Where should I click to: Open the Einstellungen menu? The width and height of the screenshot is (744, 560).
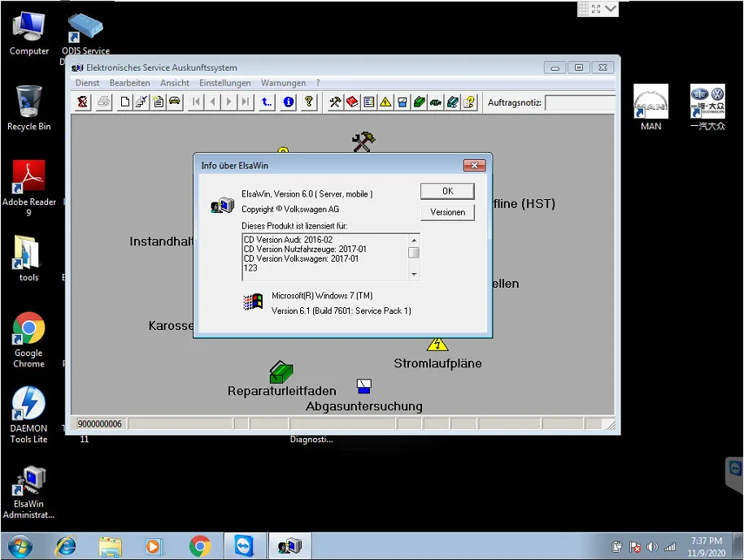pyautogui.click(x=225, y=83)
